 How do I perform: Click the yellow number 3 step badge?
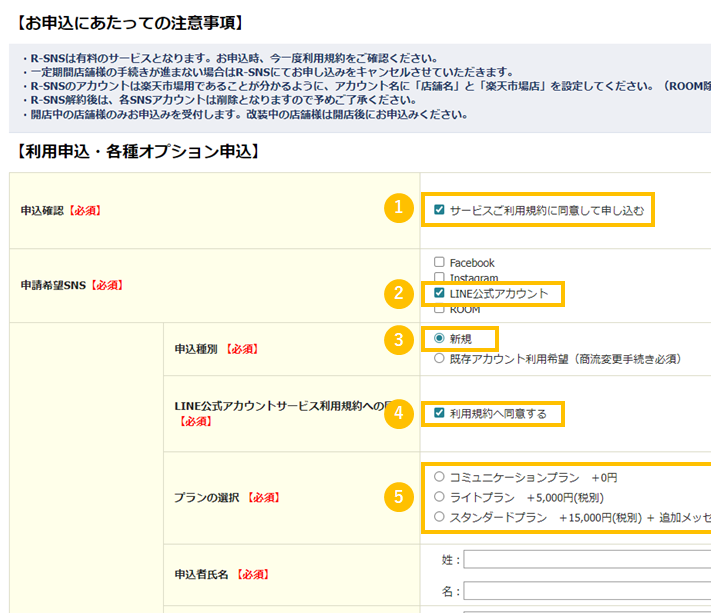398,339
